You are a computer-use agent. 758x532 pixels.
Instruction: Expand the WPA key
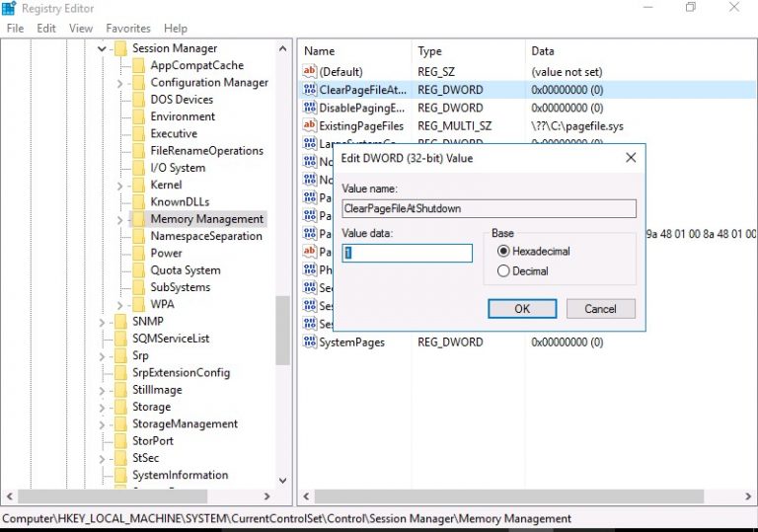pyautogui.click(x=119, y=305)
